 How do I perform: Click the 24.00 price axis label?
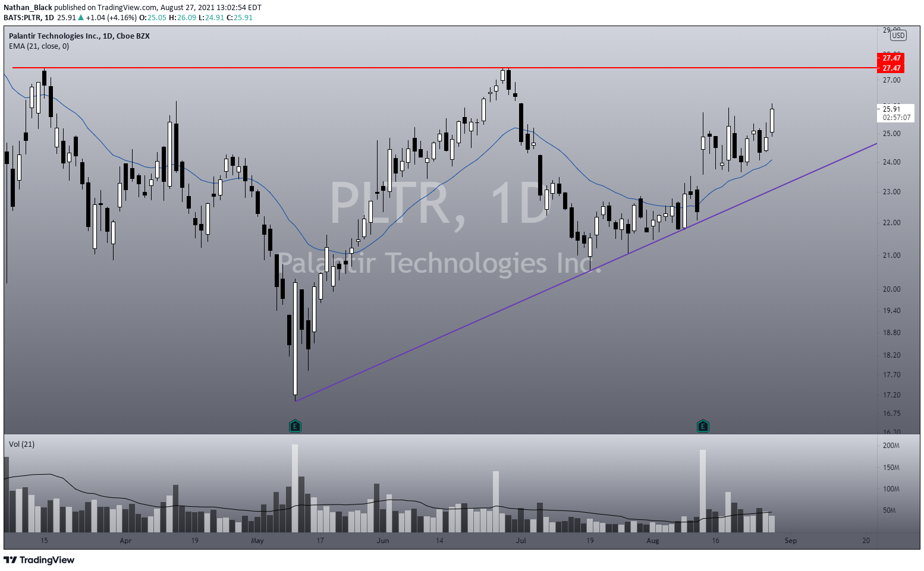[x=891, y=162]
